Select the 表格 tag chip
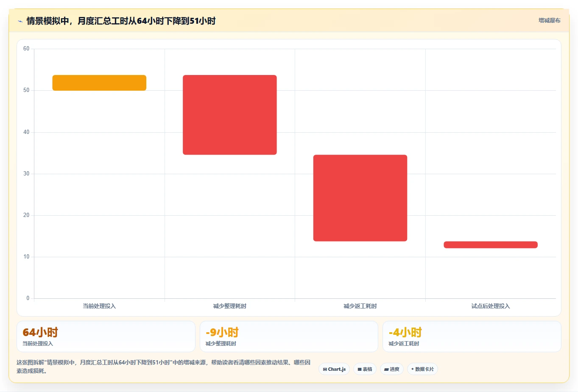This screenshot has width=578, height=392. coord(365,369)
